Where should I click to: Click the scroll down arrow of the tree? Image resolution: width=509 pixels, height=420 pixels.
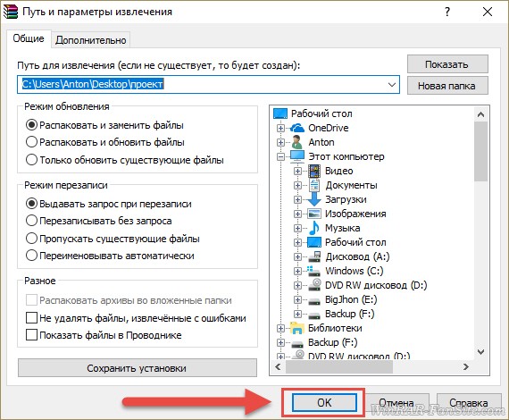point(480,352)
